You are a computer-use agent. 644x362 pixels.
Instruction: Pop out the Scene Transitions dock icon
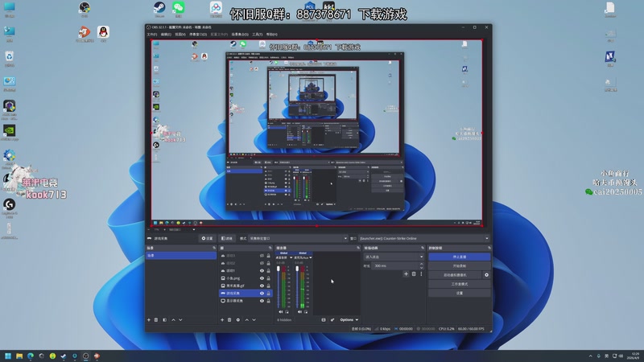point(422,248)
